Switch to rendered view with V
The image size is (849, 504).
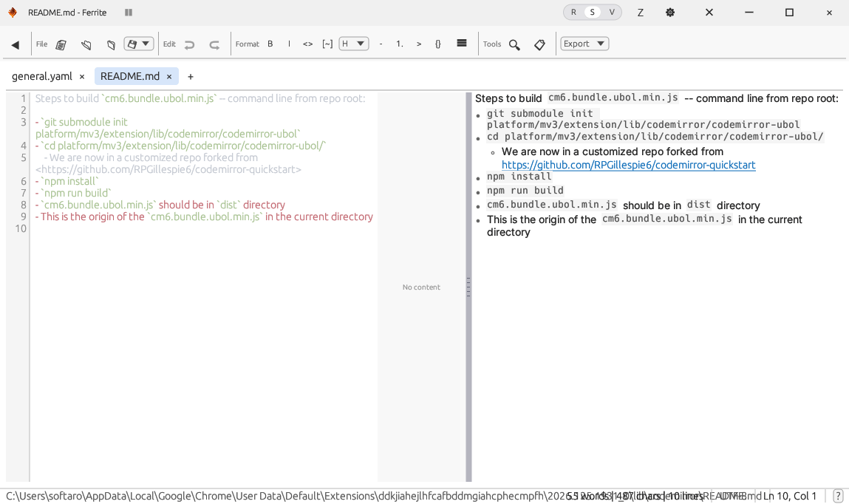[612, 13]
